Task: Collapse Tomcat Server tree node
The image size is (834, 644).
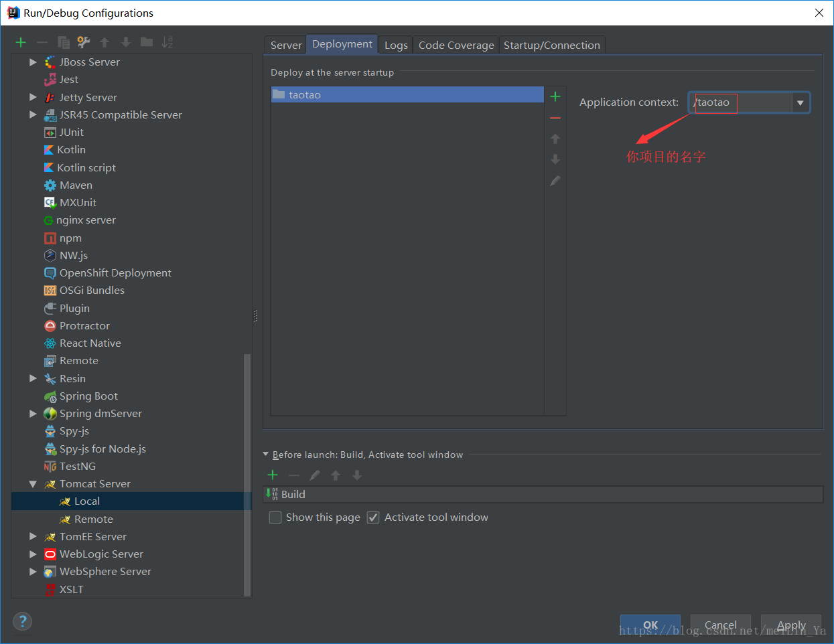Action: (33, 484)
